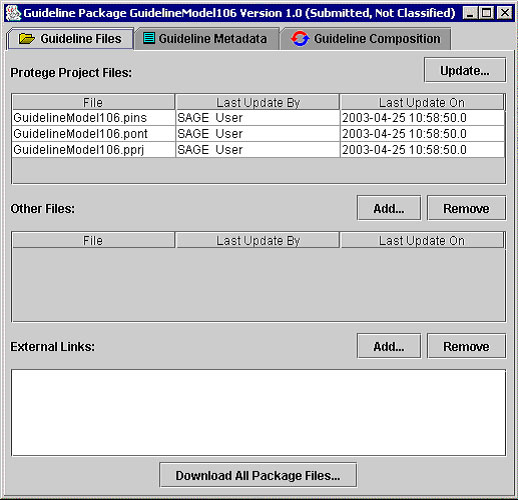Click the yellow folder icon on Guideline Files tab

[x=27, y=39]
